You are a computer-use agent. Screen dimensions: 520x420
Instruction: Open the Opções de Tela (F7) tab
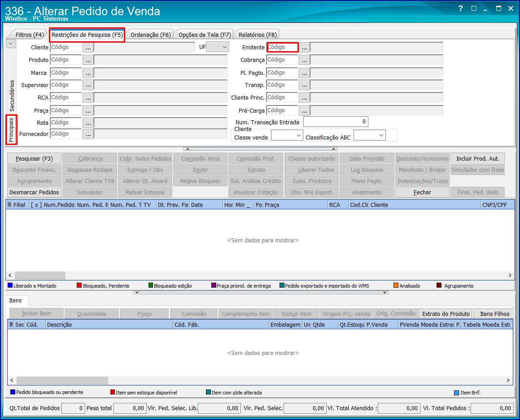205,35
